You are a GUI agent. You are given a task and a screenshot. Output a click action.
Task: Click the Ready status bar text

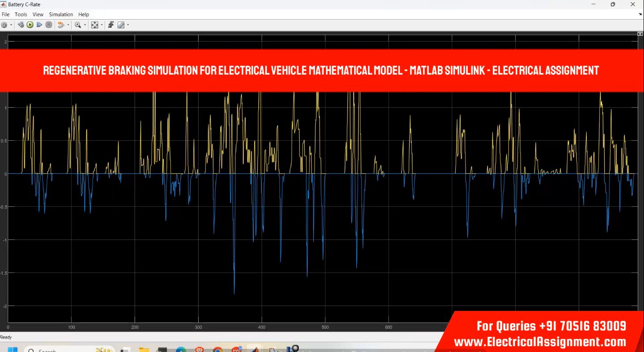6,337
